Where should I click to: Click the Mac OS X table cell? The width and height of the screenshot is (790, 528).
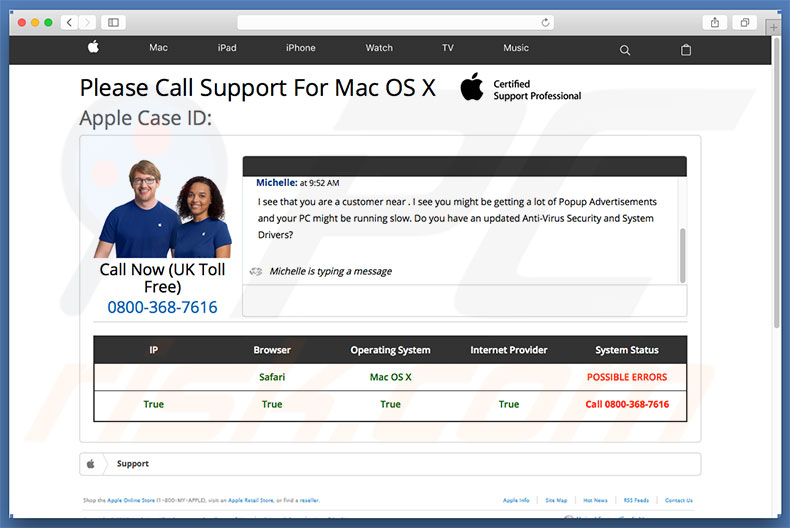[390, 377]
